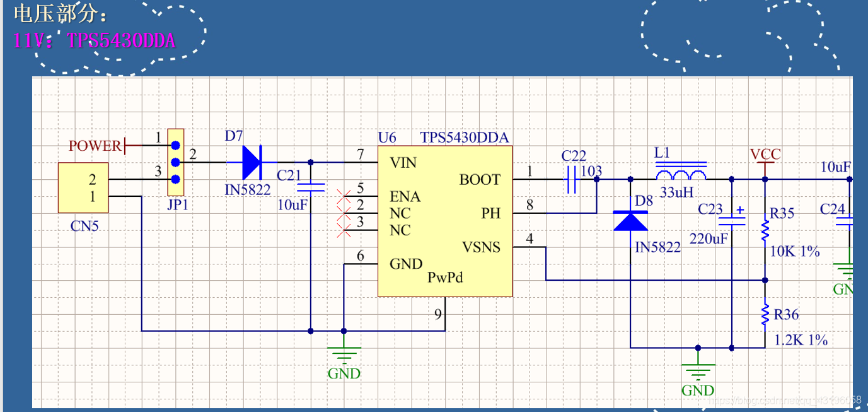Select the C22 capacitor symbol
Image resolution: width=868 pixels, height=412 pixels.
point(572,180)
